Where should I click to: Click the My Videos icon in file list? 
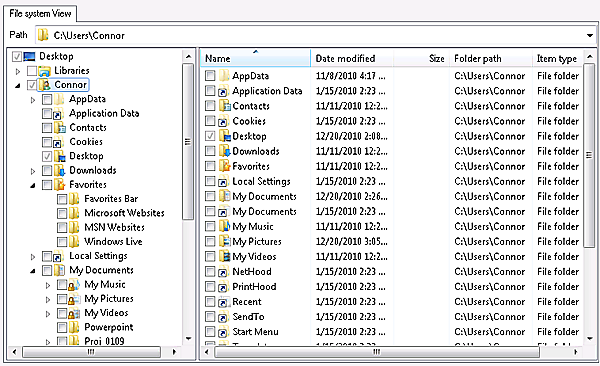point(225,256)
